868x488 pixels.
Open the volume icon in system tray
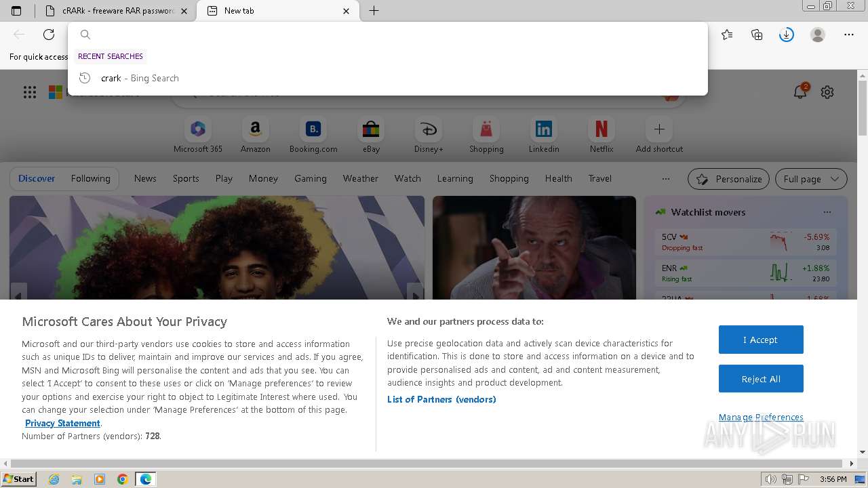[x=771, y=479]
